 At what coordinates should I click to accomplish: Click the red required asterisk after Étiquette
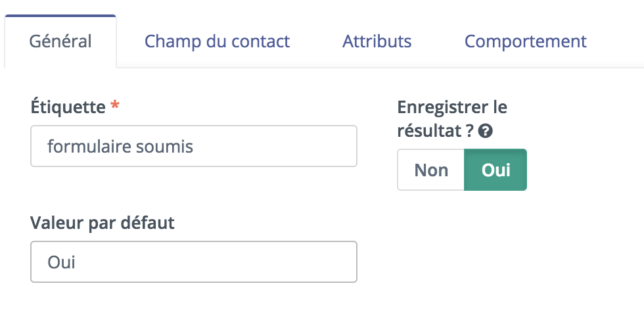pyautogui.click(x=115, y=106)
